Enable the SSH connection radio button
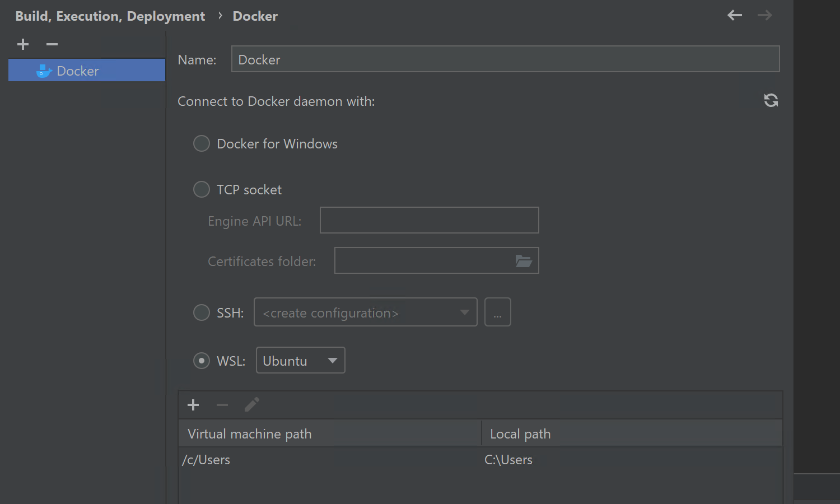 202,312
